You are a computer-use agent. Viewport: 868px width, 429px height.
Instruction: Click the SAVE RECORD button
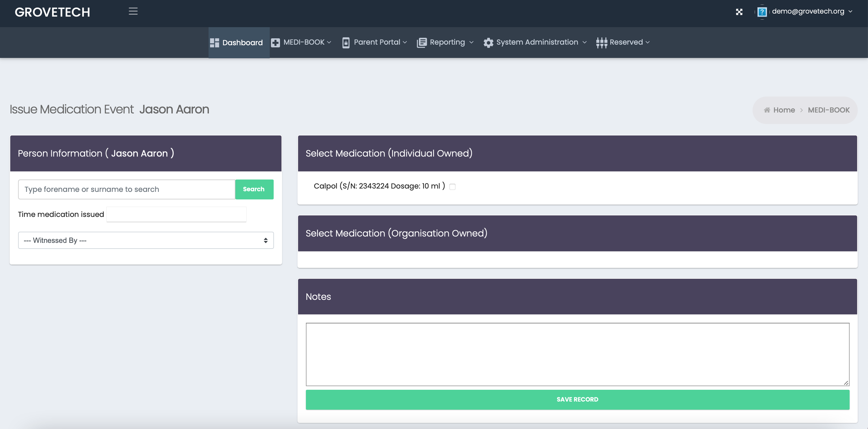[x=577, y=400]
